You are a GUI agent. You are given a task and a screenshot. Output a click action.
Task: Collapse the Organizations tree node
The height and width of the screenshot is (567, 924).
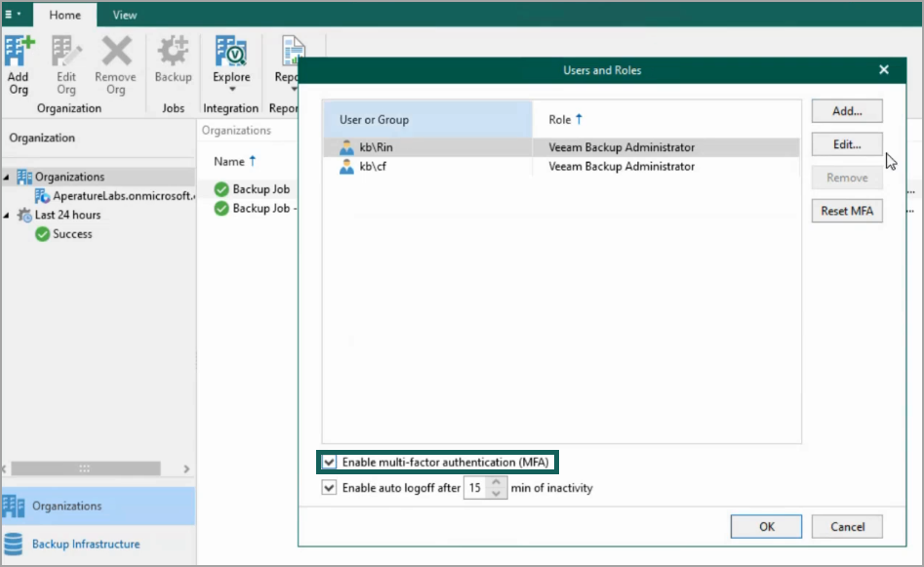(7, 177)
